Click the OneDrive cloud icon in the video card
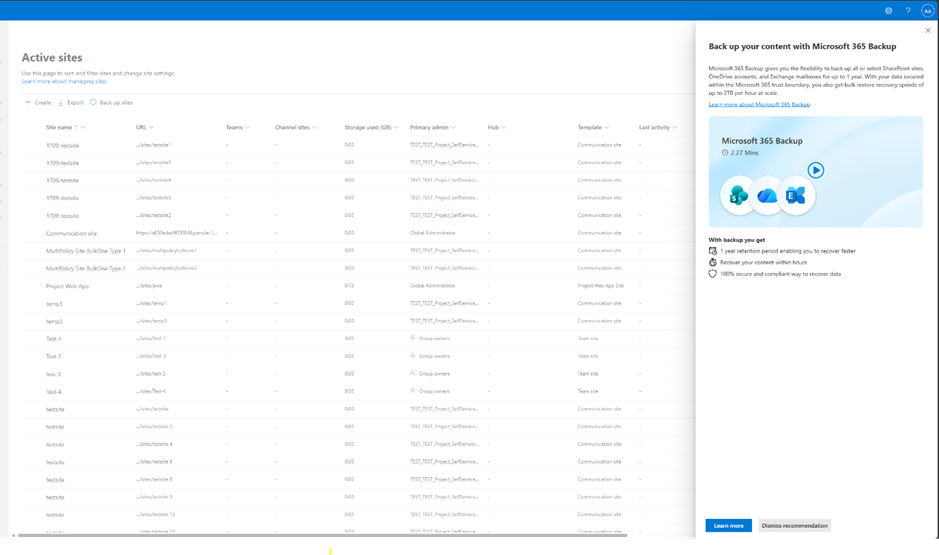939x555 pixels. (x=767, y=195)
